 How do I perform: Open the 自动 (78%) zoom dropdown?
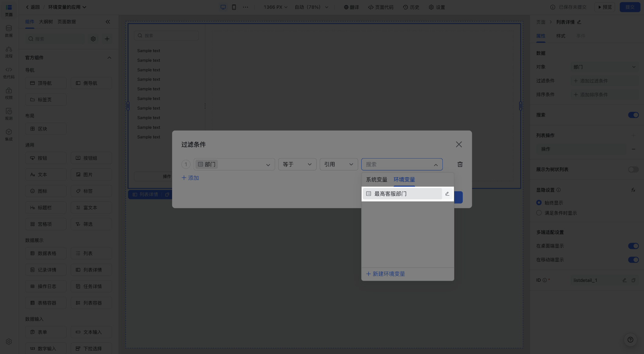[312, 7]
